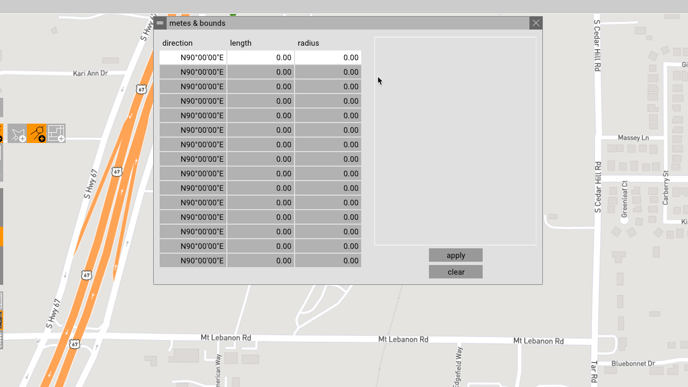Toggle the orange metes and bounds compass tool
Screen dimensions: 688x387
pos(37,133)
